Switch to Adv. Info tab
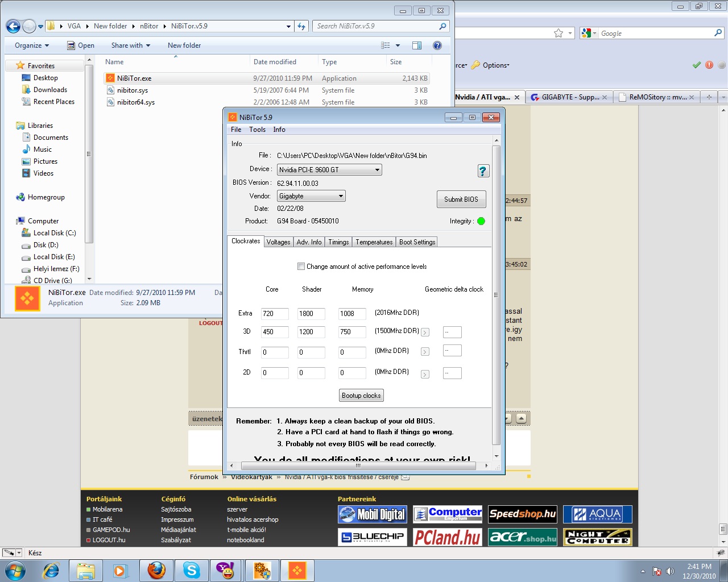The height and width of the screenshot is (582, 728). click(309, 242)
